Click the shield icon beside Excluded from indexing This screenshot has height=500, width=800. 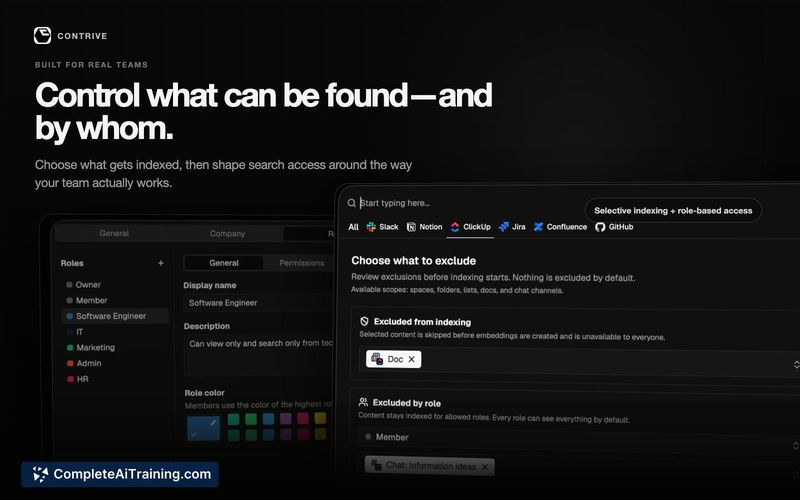[364, 321]
